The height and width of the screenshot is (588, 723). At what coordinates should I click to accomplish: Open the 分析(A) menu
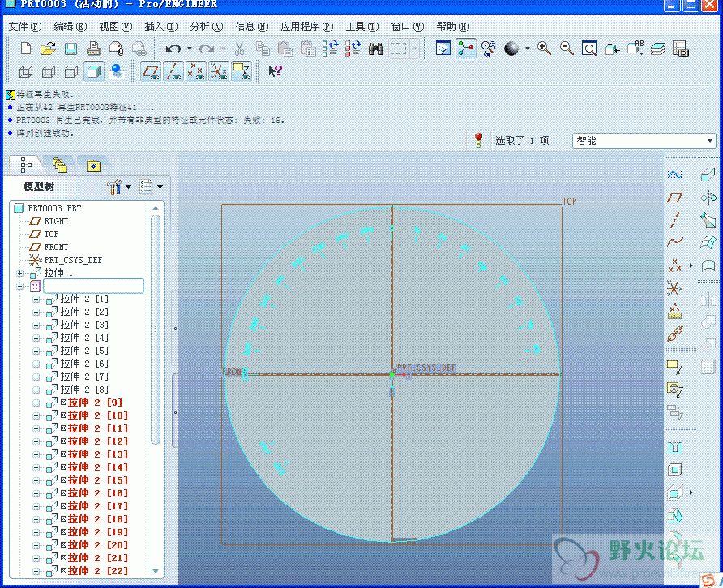coord(206,27)
